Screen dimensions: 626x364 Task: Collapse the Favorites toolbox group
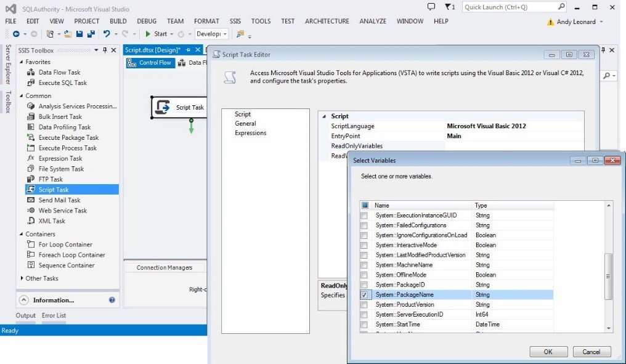coord(22,62)
